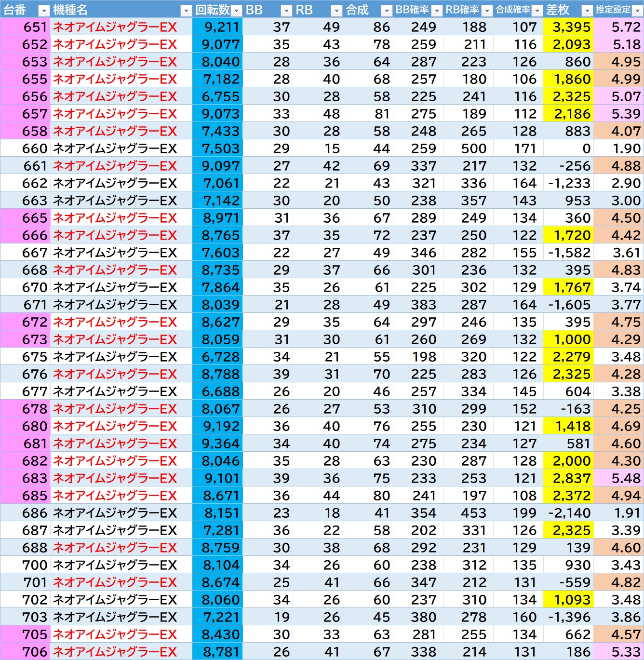Select the 差枚 cell showing 2,186
Image resolution: width=644 pixels, height=660 pixels.
tap(568, 114)
